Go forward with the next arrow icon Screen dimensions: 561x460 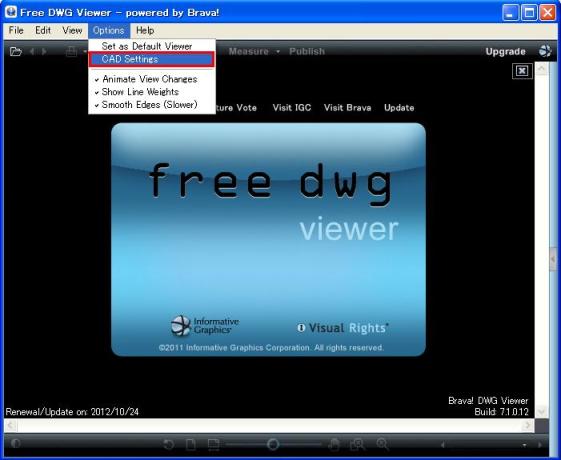44,52
